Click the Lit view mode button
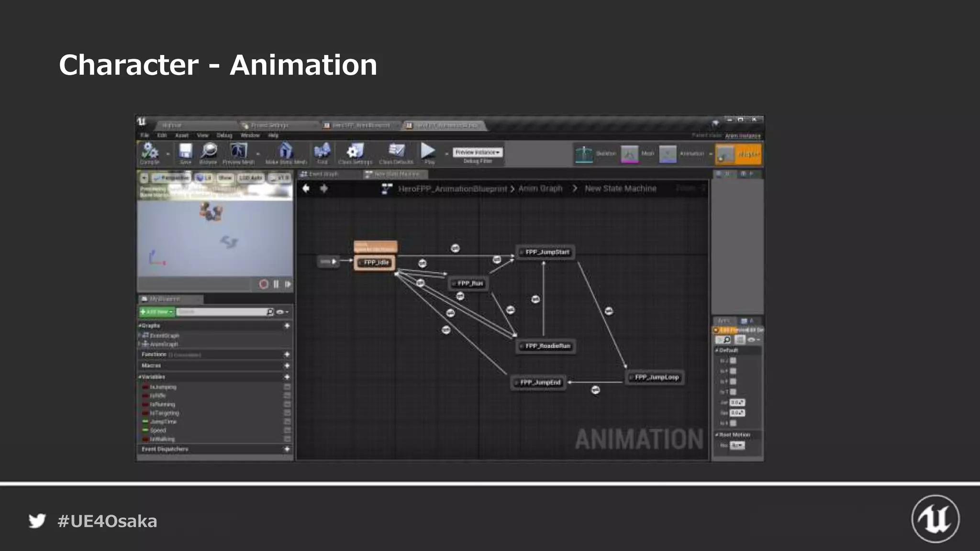980x551 pixels. pyautogui.click(x=204, y=178)
